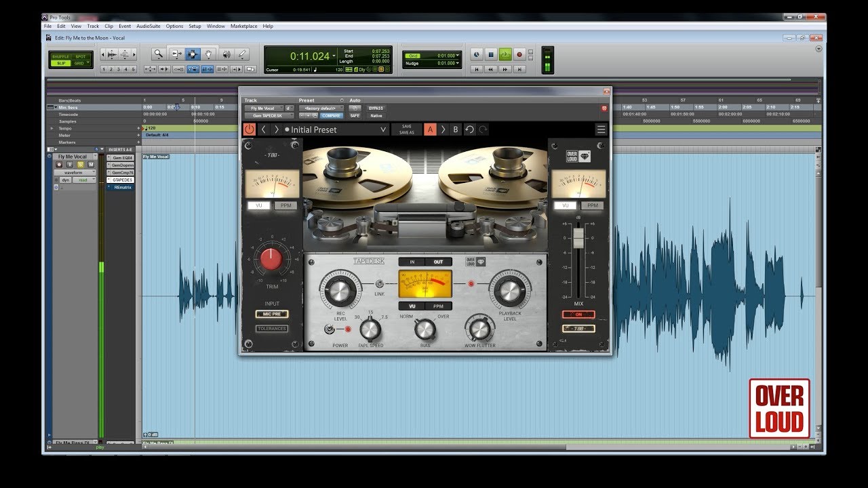The image size is (868, 488).
Task: Open the Marketplace menu
Action: 244,26
